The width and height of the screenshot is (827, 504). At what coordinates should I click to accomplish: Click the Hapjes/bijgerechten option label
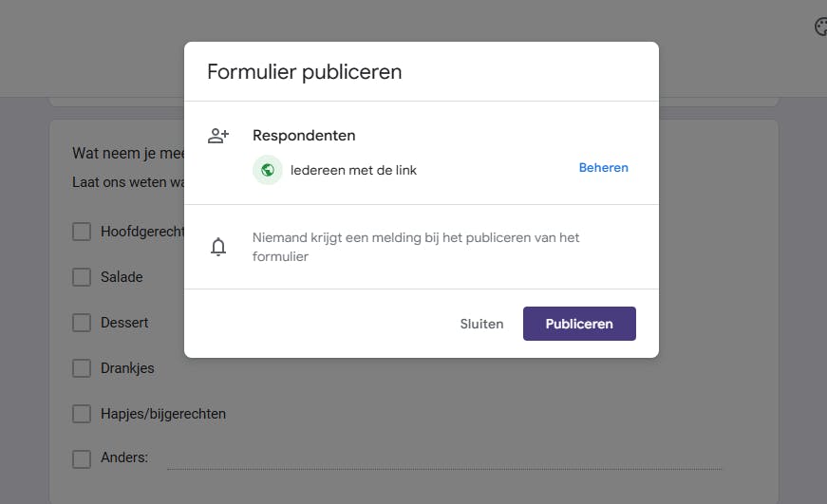pos(163,414)
